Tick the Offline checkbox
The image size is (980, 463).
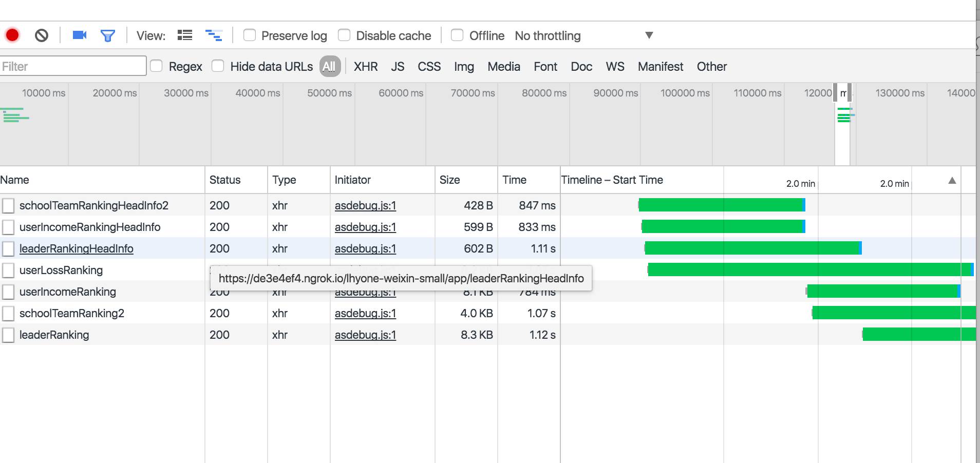click(x=457, y=35)
